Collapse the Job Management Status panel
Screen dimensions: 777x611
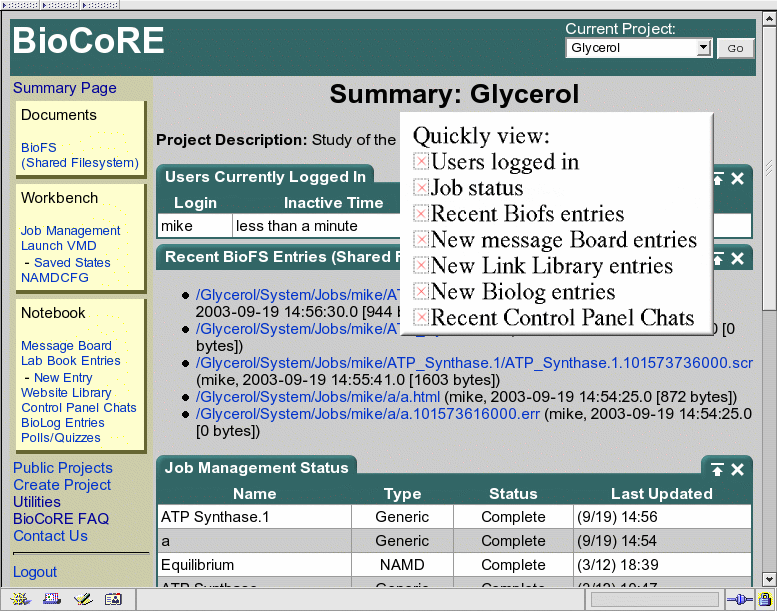pos(717,469)
